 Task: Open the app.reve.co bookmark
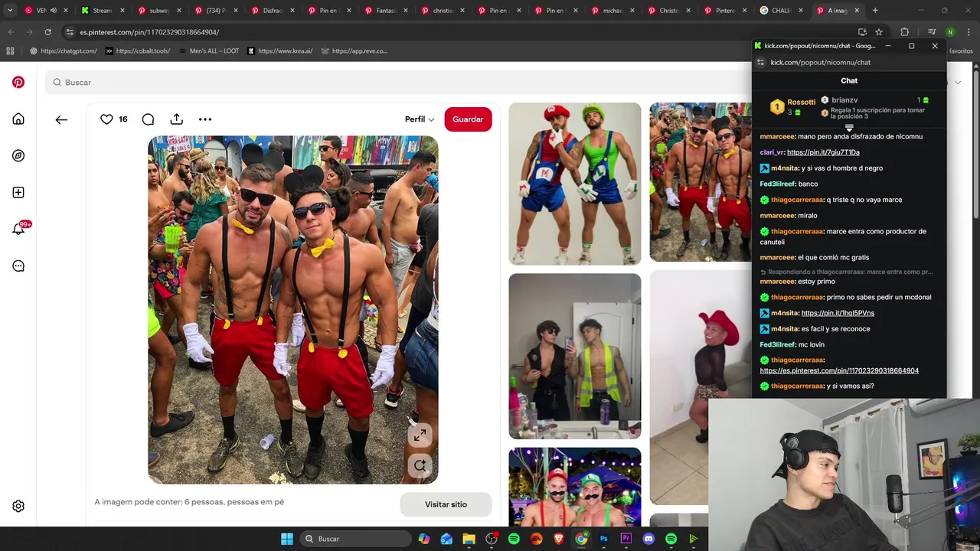coord(354,51)
